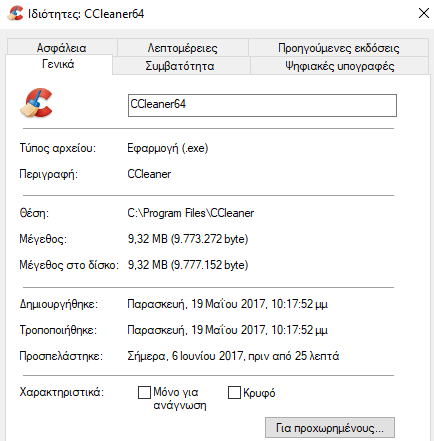Switch to the Ασφάλεια tab
The image size is (434, 441).
[62, 48]
